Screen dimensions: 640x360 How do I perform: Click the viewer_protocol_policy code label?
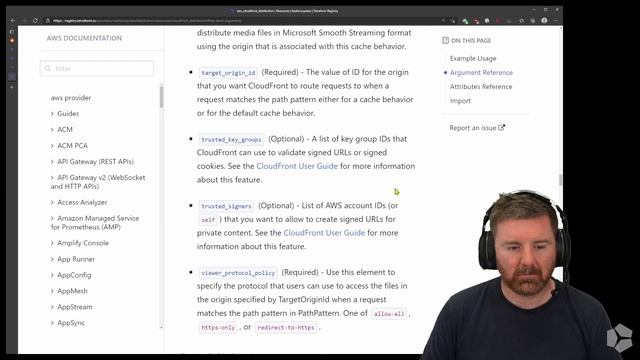click(238, 273)
